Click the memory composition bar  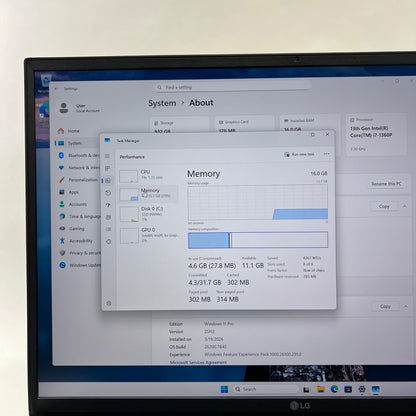258,240
